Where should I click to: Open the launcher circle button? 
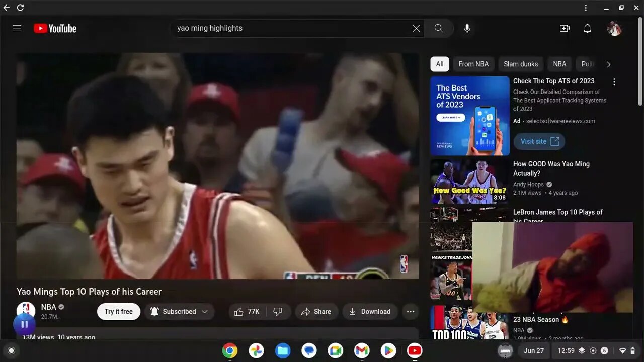[11, 350]
